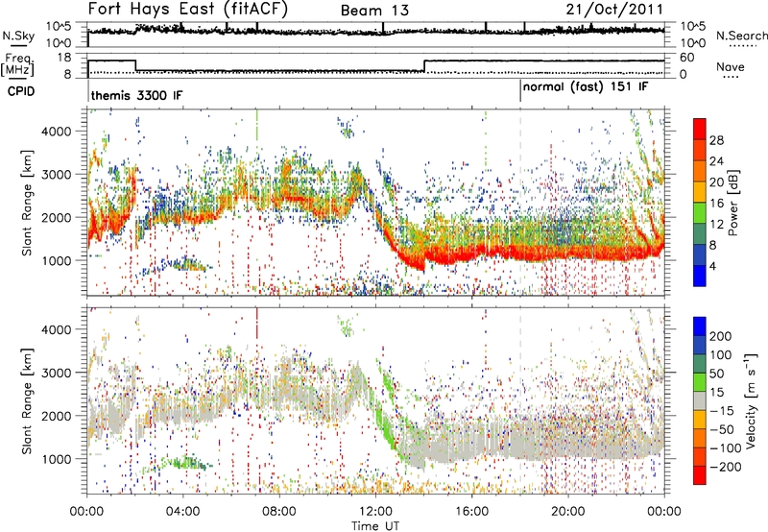
Task: Click the 'Nave' legend label
Action: [731, 66]
